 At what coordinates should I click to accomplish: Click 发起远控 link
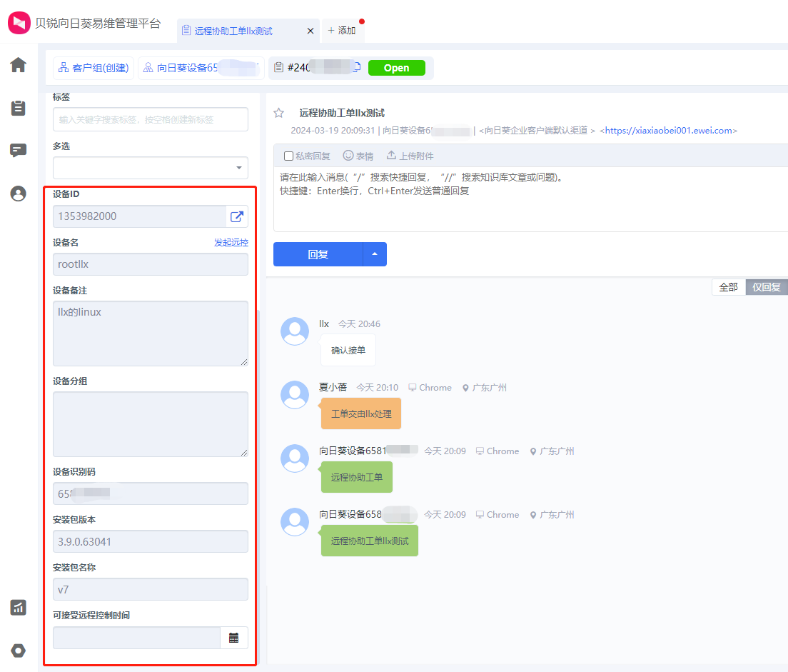pos(231,242)
